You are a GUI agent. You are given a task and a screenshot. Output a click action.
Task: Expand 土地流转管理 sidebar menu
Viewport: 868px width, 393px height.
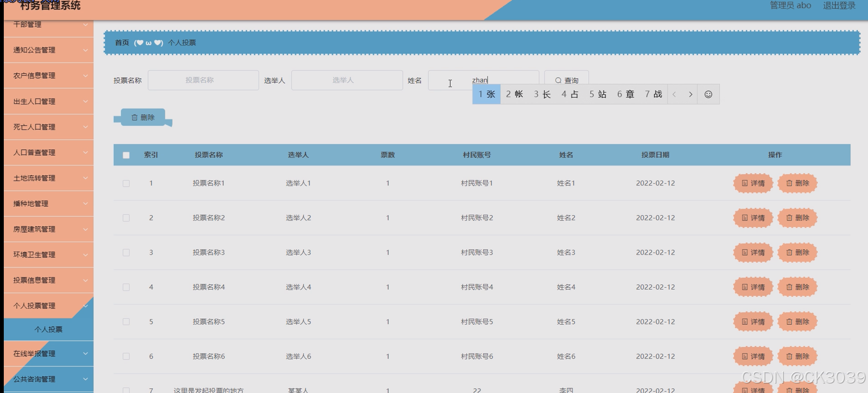click(x=49, y=178)
